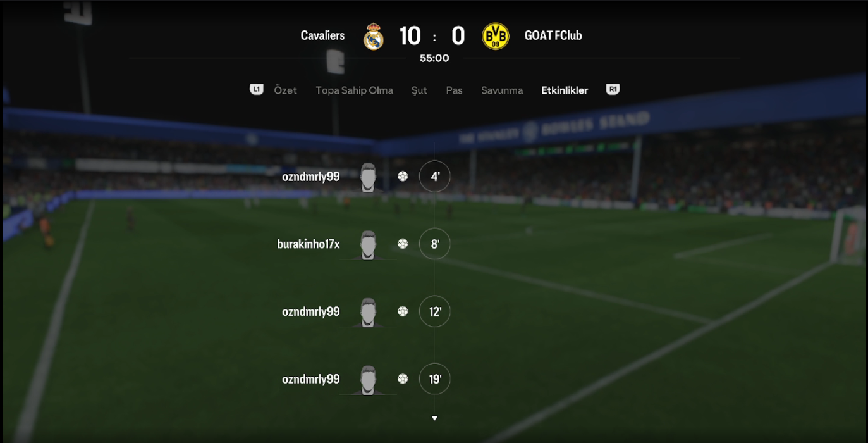Click the goal ball icon at 8'
Viewport: 868px width, 443px height.
coord(403,244)
